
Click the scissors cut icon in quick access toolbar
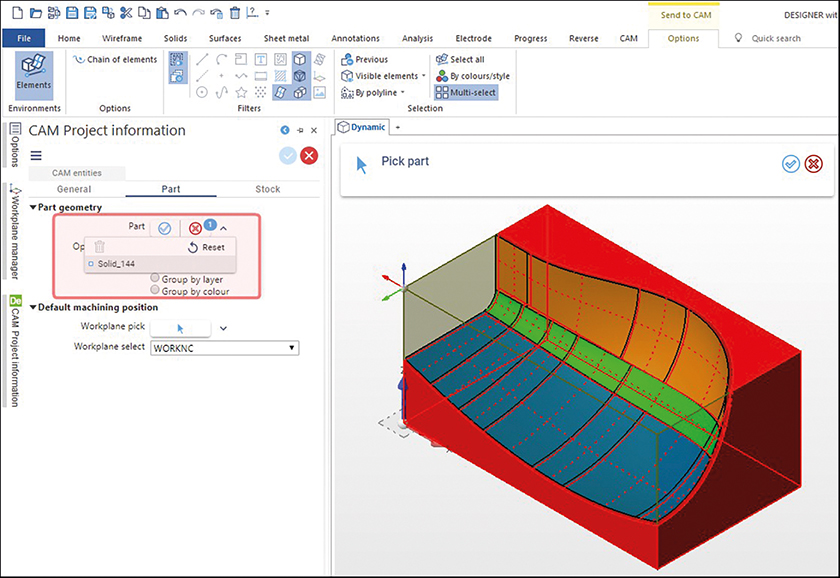[x=125, y=13]
